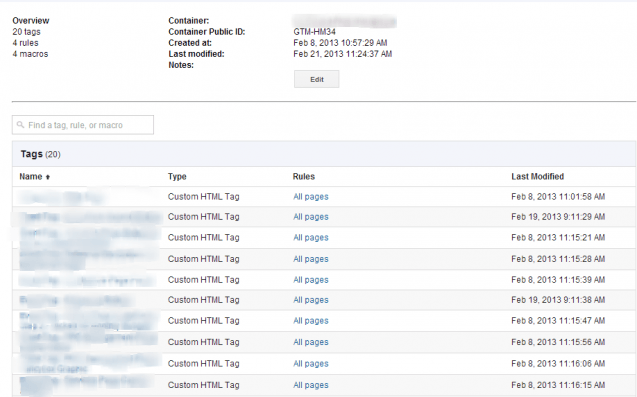Open All pages rule in the 11:15:28 AM row

(311, 259)
